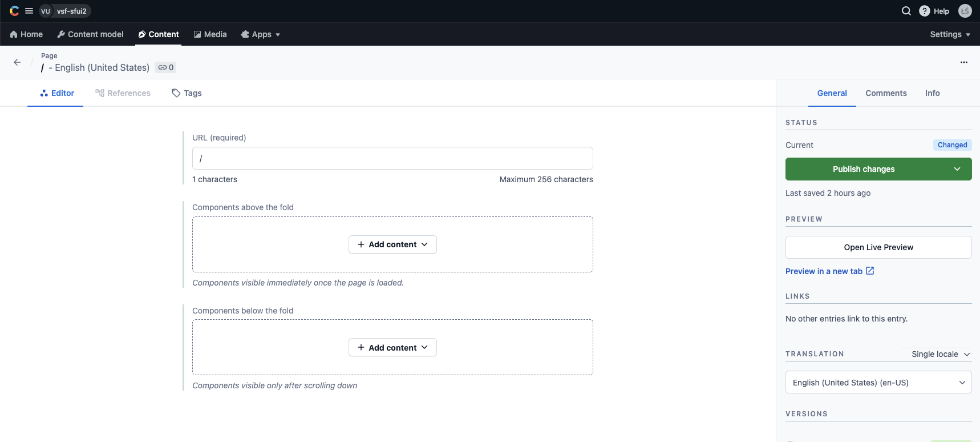
Task: Open English (United States) locale selector
Action: click(x=878, y=383)
